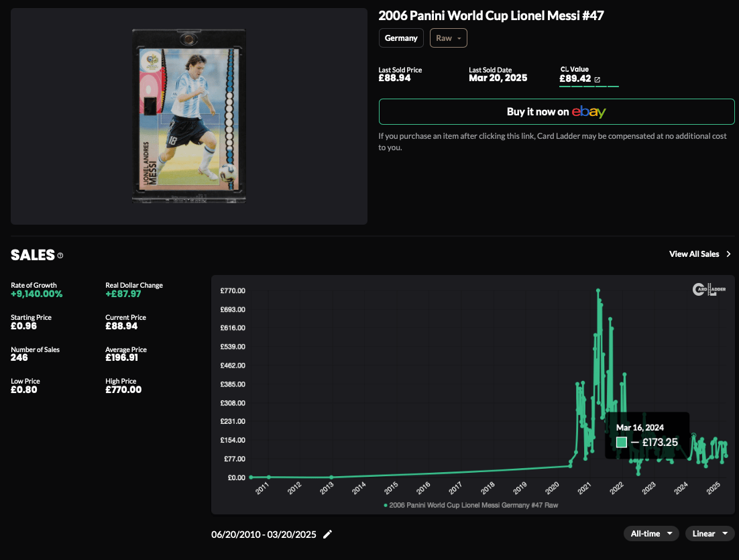Select the Germany variation chip
Image resolution: width=739 pixels, height=560 pixels.
click(401, 38)
